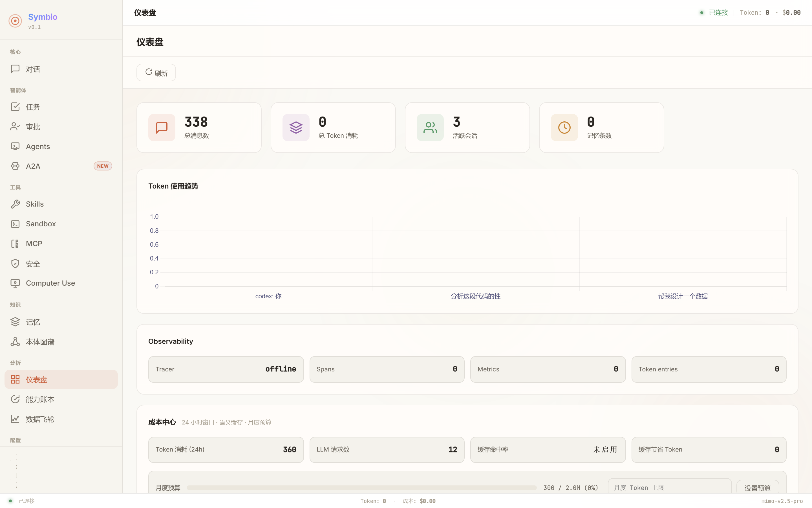812x508 pixels.
Task: Open the 记忆 layers icon in sidebar
Action: click(x=15, y=322)
